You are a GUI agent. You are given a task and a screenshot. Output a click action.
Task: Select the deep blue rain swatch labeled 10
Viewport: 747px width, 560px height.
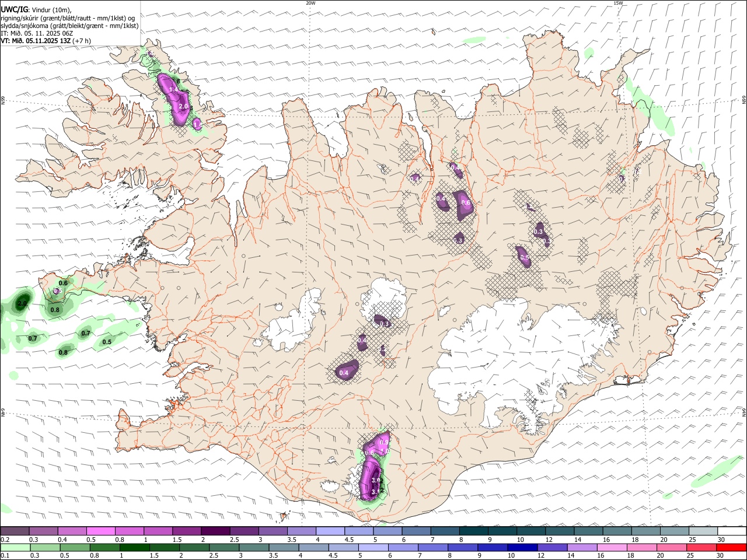[522, 547]
